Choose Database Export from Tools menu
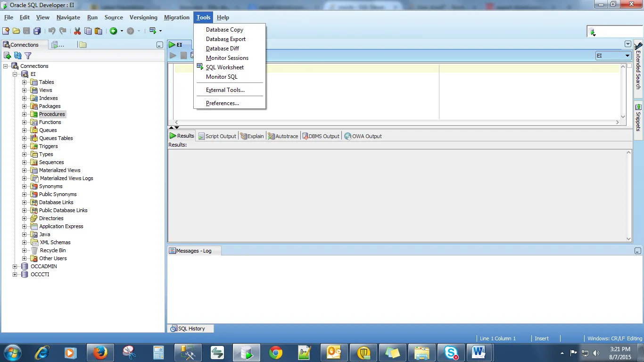 pyautogui.click(x=230, y=39)
